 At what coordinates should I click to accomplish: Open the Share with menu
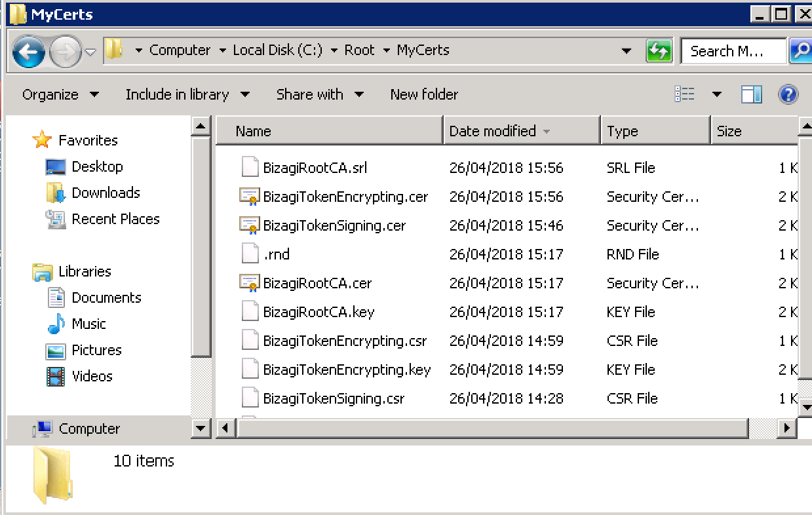pyautogui.click(x=320, y=94)
